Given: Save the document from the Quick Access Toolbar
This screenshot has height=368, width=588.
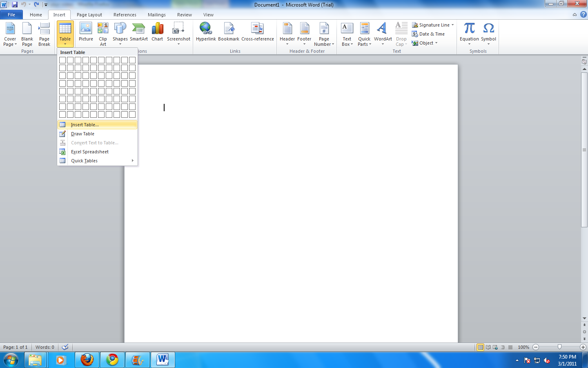Looking at the screenshot, I should tap(15, 4).
